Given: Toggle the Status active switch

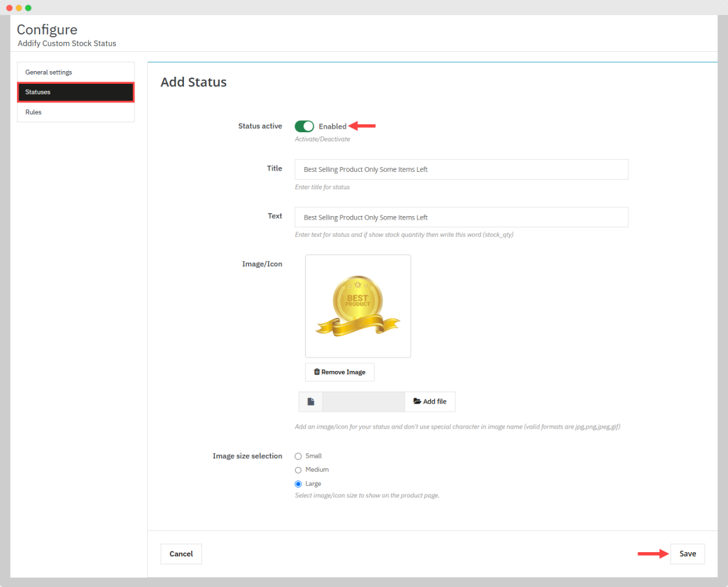Looking at the screenshot, I should 304,126.
